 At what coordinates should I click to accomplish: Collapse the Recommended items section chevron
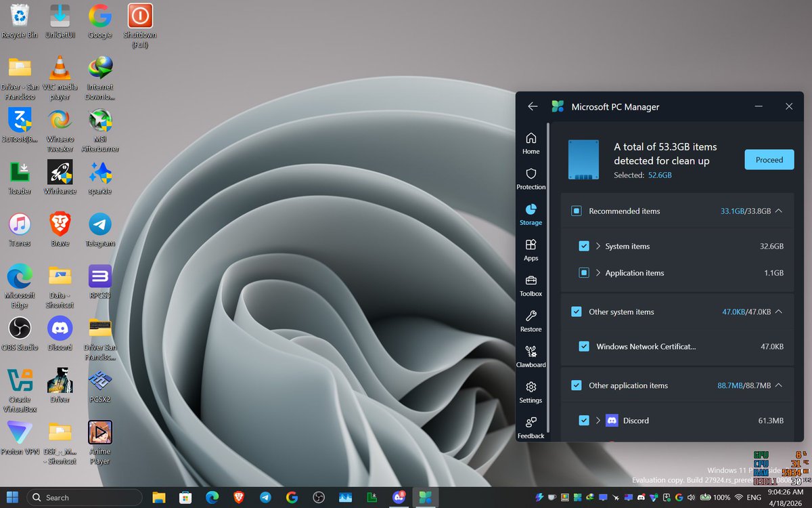[779, 211]
